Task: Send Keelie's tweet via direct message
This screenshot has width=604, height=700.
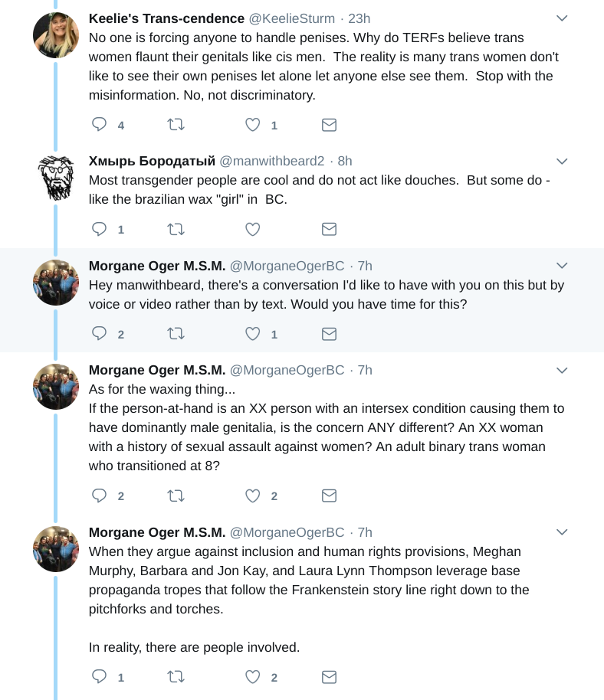Action: [x=329, y=125]
